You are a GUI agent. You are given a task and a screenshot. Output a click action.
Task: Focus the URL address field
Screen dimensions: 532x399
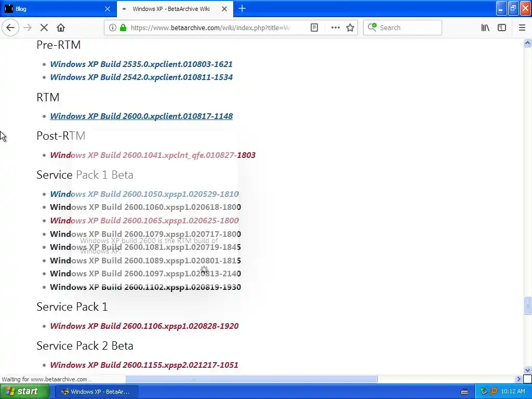210,28
